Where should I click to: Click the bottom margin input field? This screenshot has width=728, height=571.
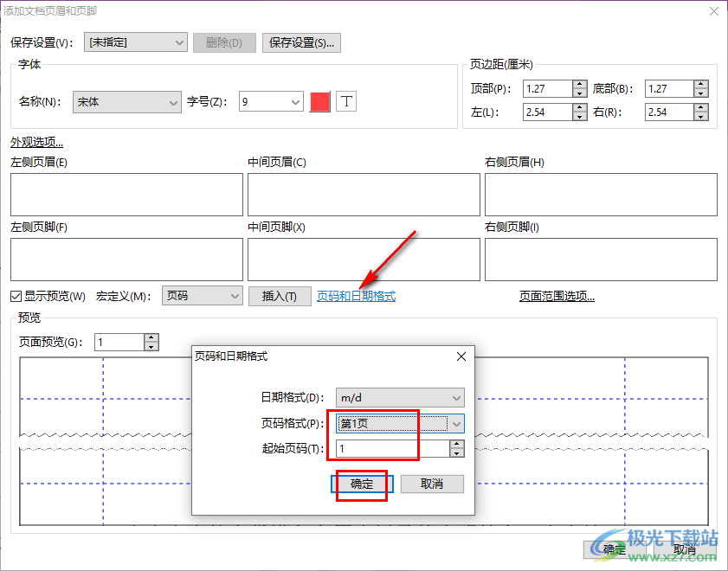[x=669, y=88]
